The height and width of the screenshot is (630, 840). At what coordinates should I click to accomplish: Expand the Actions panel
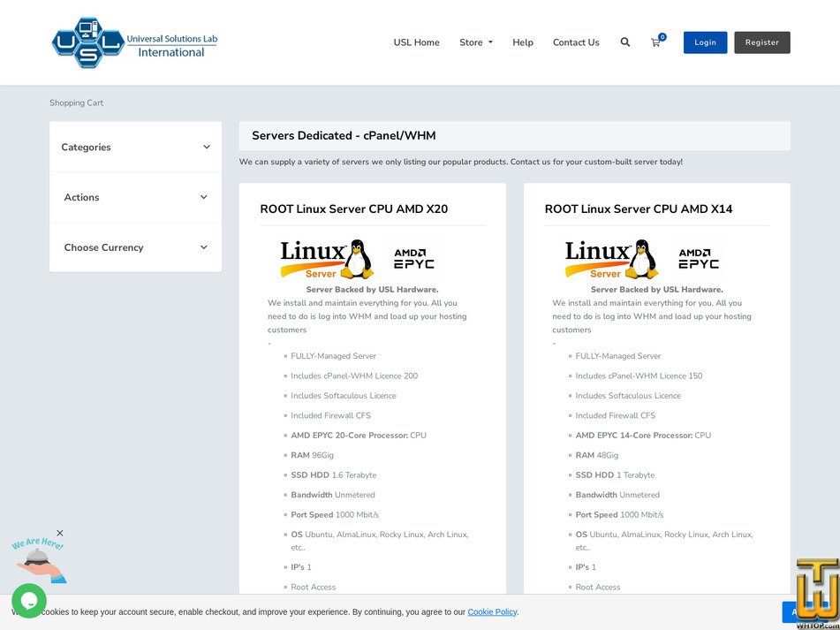[x=135, y=197]
